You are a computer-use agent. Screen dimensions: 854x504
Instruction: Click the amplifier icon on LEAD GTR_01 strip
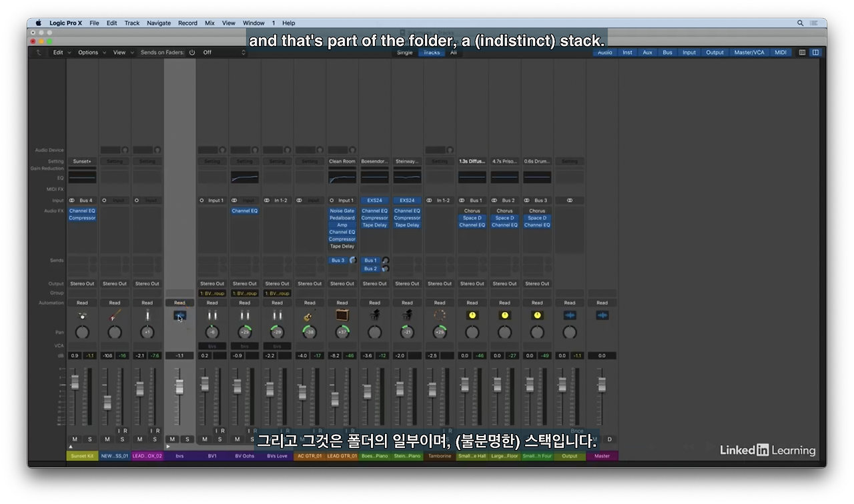342,315
